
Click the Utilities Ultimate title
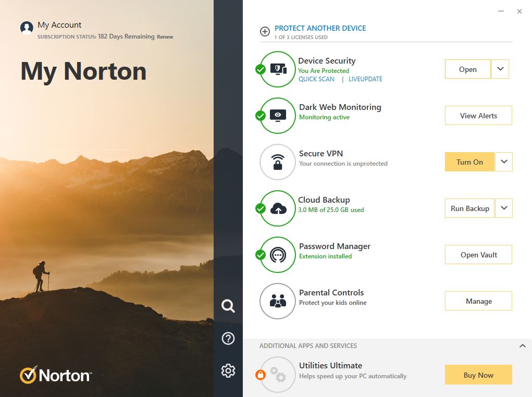click(330, 365)
